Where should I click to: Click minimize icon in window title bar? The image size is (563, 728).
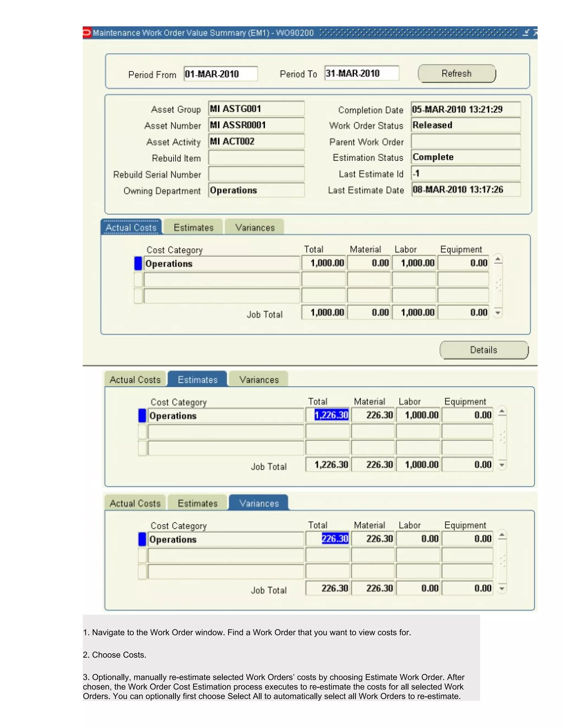[x=526, y=32]
